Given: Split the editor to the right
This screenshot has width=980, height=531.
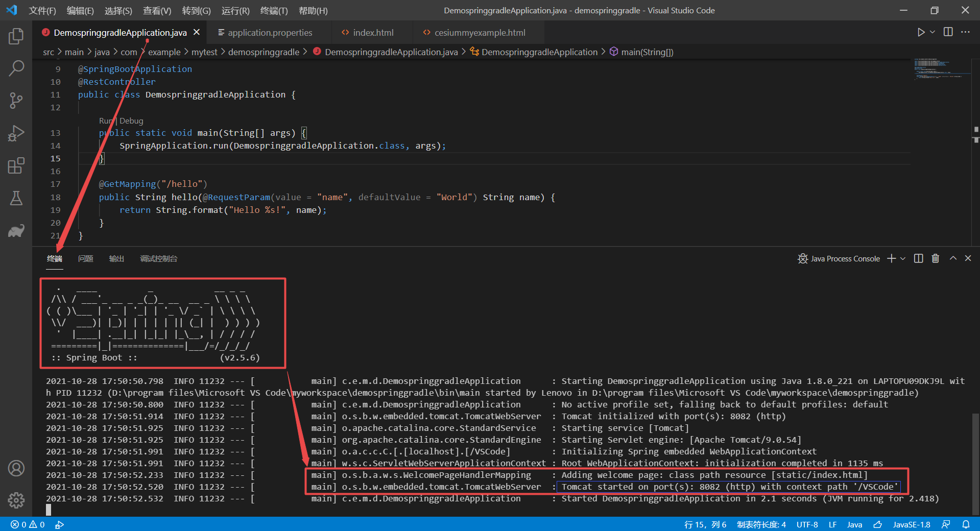Looking at the screenshot, I should tap(948, 32).
